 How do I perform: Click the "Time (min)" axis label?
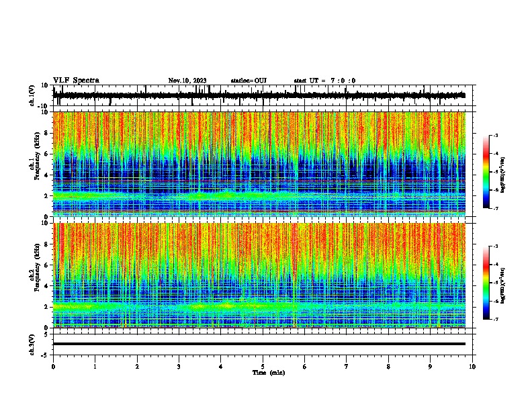point(269,373)
